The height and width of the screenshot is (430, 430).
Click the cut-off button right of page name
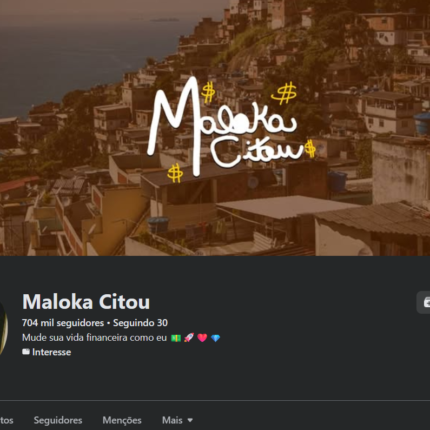pos(423,302)
